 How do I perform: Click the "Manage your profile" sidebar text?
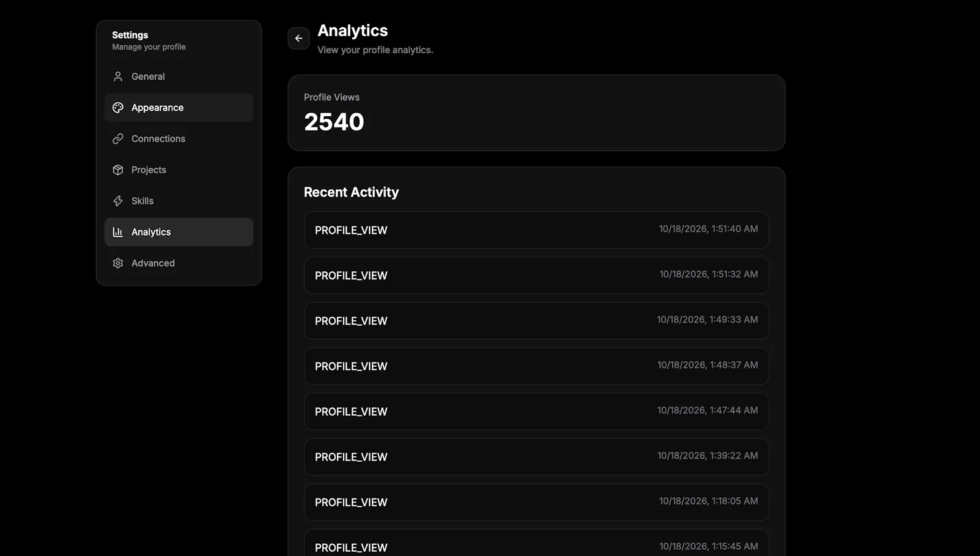(149, 47)
